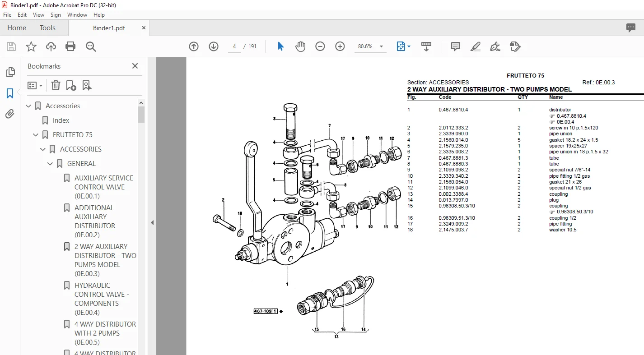Open ADDITIONAL AUXILIARY DISTRIBUTOR bookmark

[95, 221]
